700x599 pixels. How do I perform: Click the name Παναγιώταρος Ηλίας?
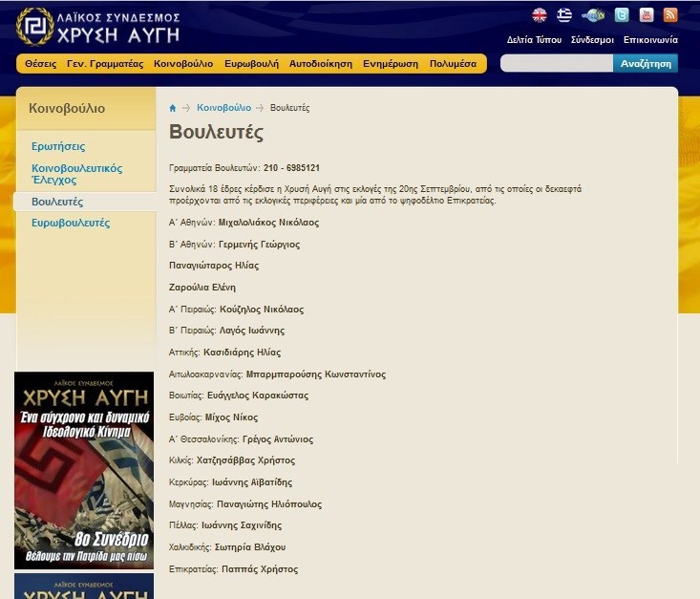[214, 266]
